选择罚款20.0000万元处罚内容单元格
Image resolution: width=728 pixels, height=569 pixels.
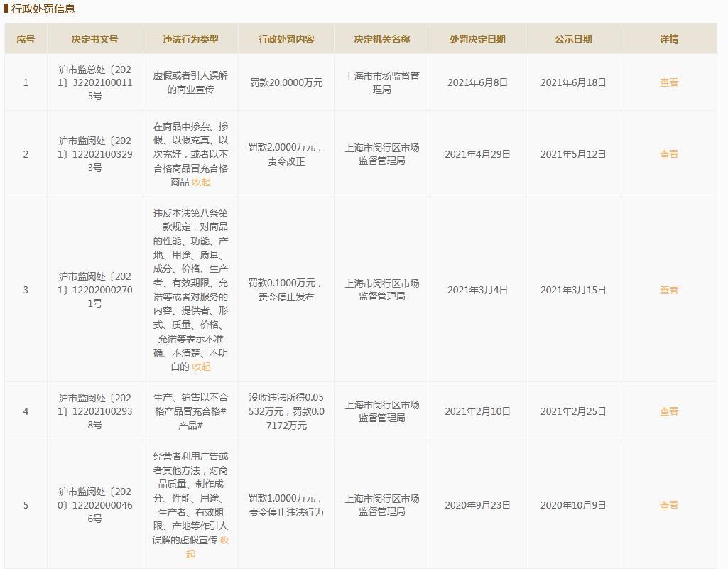[x=286, y=82]
